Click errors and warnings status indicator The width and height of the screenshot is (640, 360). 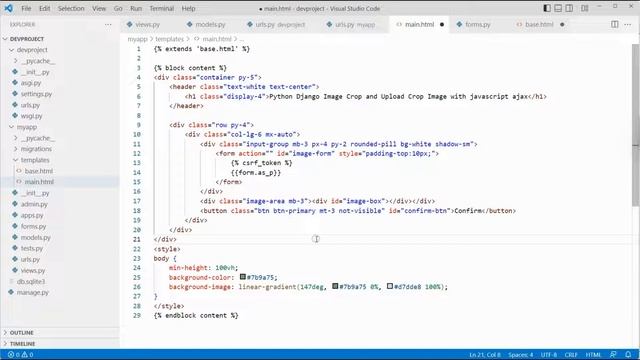click(x=20, y=355)
